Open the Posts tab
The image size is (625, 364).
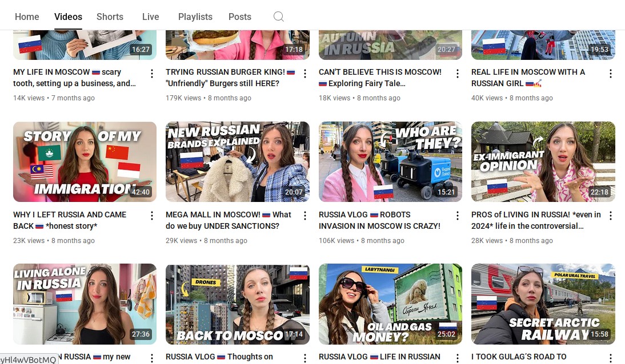[x=239, y=17]
